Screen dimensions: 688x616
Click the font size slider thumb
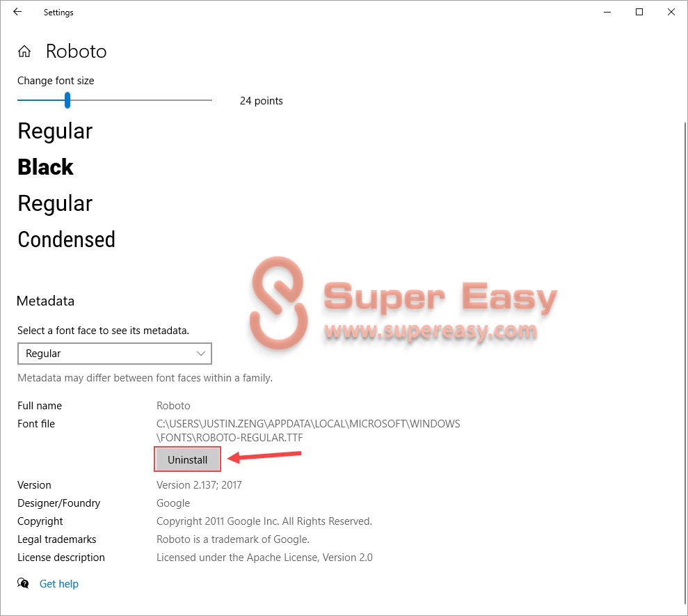[x=67, y=100]
